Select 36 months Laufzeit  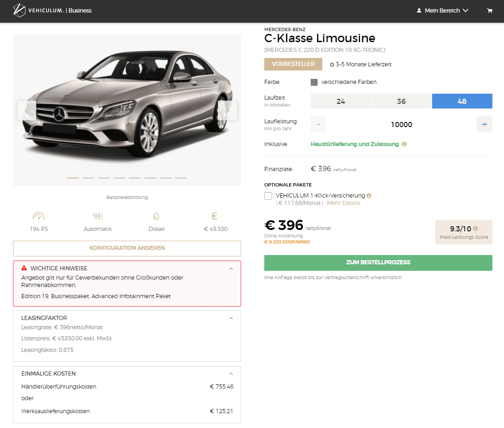click(402, 101)
